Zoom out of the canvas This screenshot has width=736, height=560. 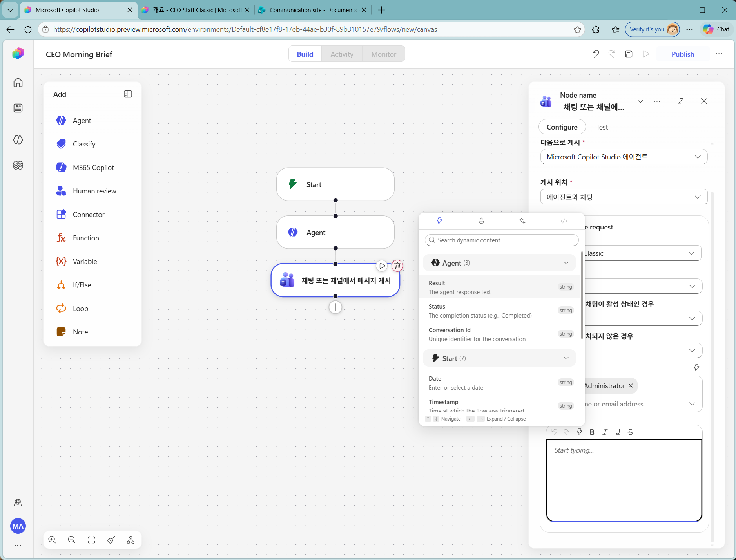pos(72,540)
